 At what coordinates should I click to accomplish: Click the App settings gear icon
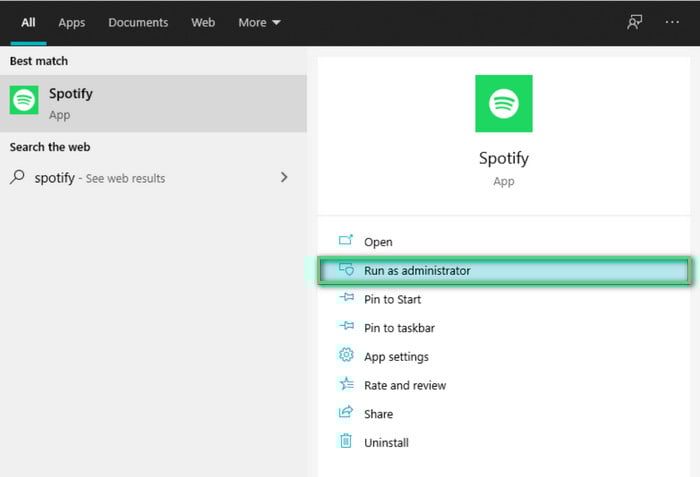346,355
